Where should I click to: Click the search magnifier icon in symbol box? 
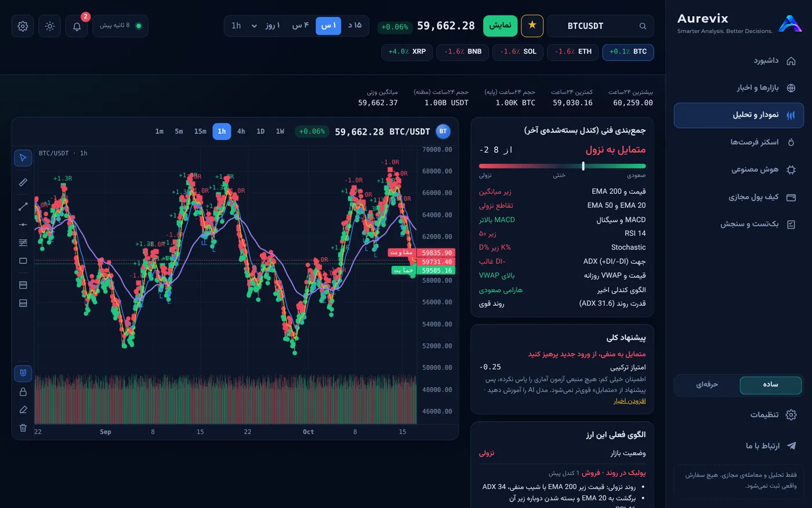pos(643,26)
